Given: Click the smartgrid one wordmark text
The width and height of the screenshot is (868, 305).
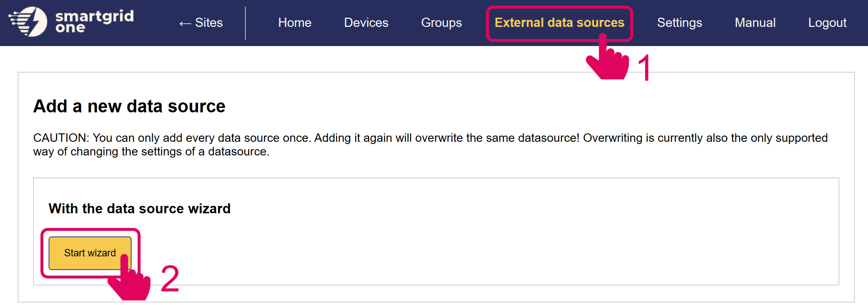Looking at the screenshot, I should [x=94, y=21].
